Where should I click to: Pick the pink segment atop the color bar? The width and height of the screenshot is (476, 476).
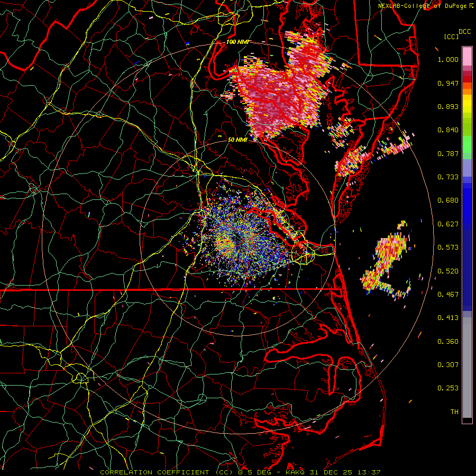(x=467, y=56)
